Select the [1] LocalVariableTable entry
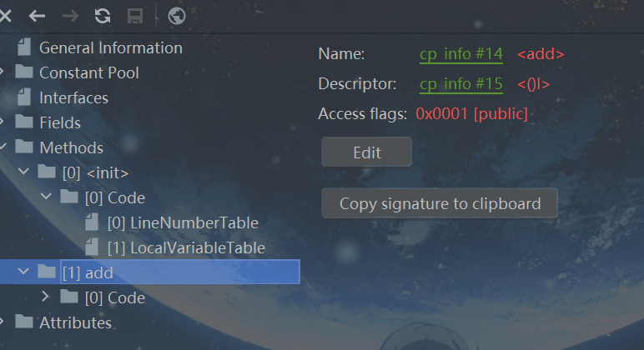Viewport: 644px width, 350px height. click(185, 247)
